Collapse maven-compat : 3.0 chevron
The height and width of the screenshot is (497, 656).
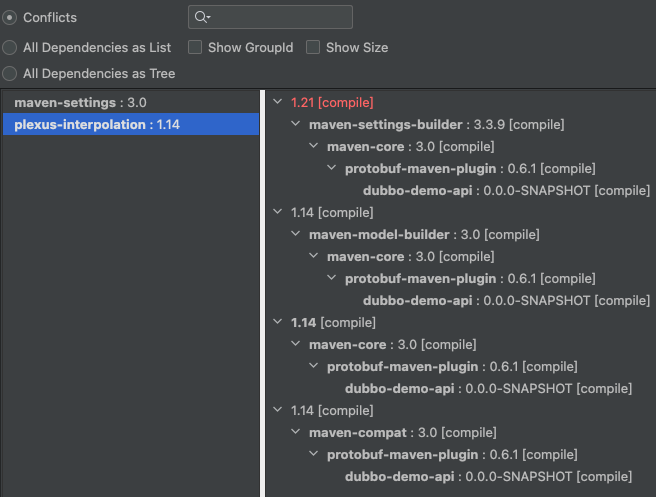pyautogui.click(x=296, y=432)
